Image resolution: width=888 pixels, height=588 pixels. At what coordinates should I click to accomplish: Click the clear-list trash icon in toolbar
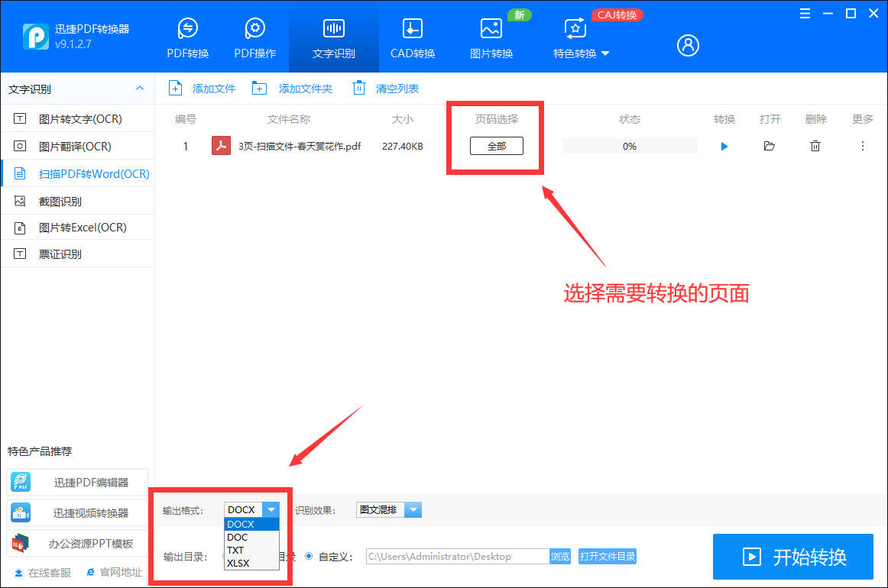click(x=359, y=89)
